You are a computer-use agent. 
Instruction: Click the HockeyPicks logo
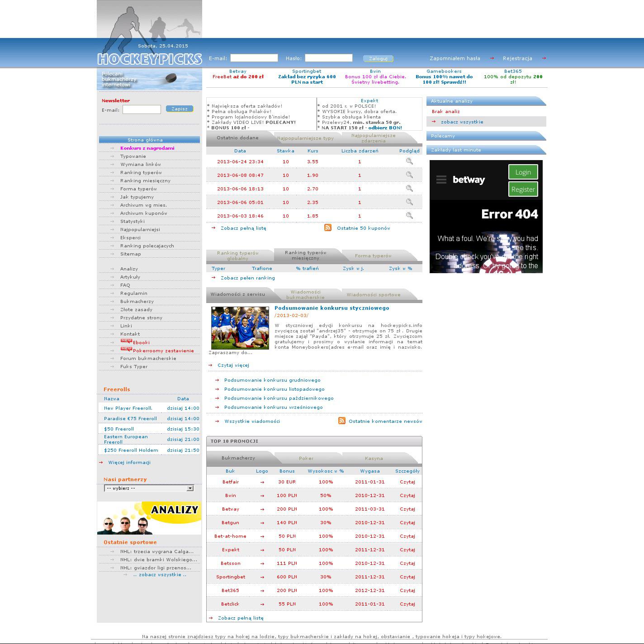[x=149, y=59]
